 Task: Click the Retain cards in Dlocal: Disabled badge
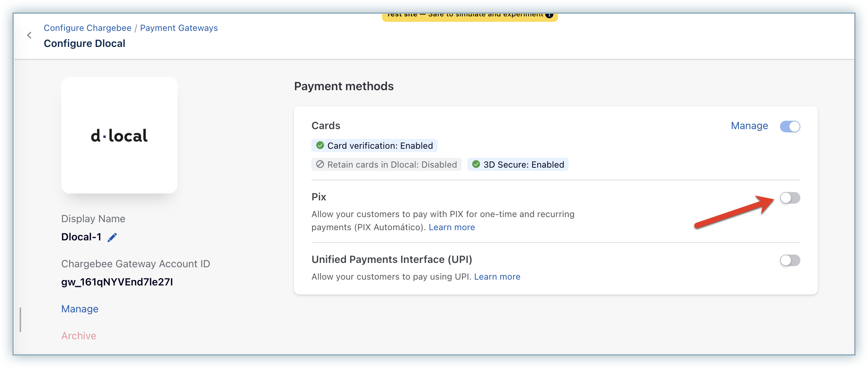pyautogui.click(x=386, y=165)
